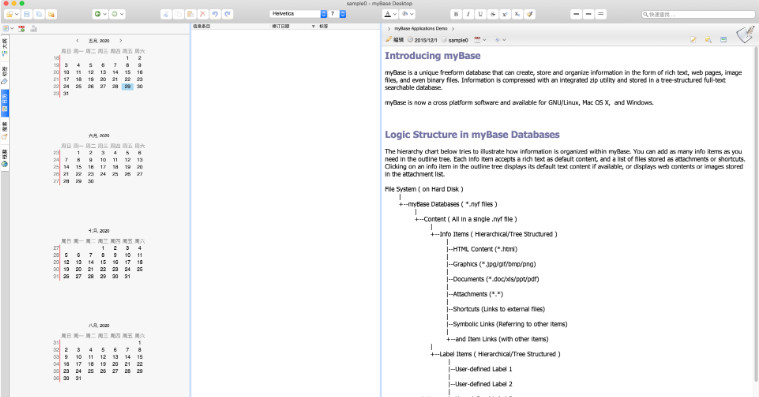Switch to the fourth side tab below calendar
759x397 pixels.
click(x=4, y=131)
